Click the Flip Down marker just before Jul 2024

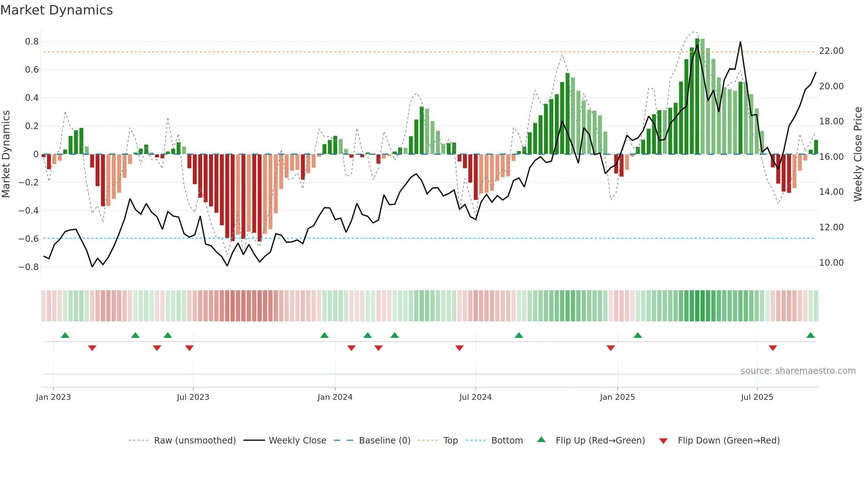click(459, 348)
